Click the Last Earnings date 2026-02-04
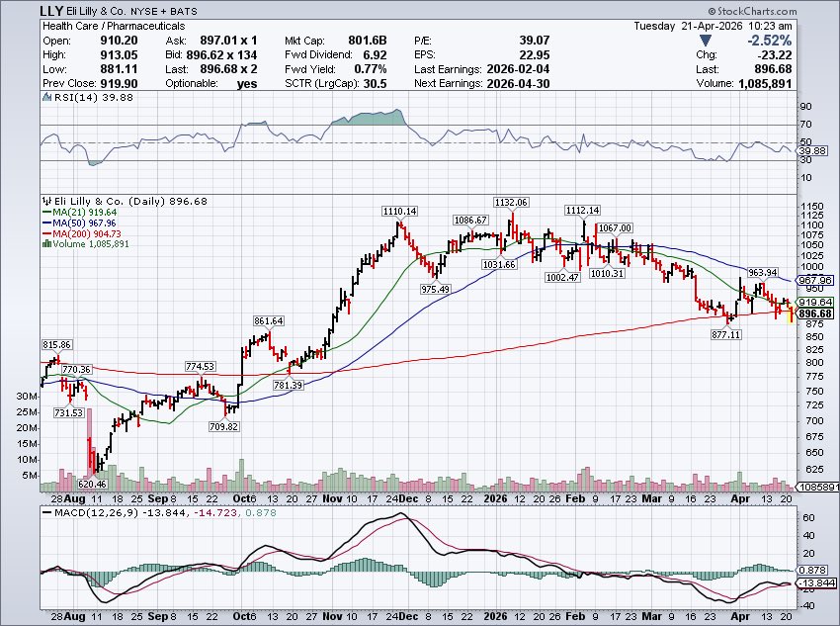This screenshot has height=626, width=840. 518,69
